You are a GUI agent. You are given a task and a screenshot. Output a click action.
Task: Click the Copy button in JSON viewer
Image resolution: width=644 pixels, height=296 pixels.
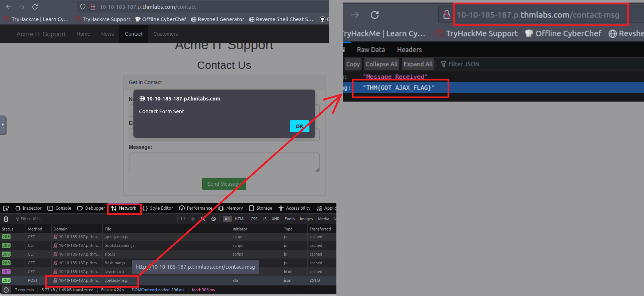point(352,64)
